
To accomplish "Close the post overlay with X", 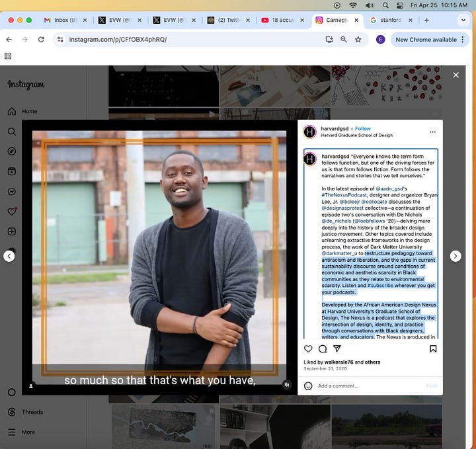I will [x=456, y=75].
